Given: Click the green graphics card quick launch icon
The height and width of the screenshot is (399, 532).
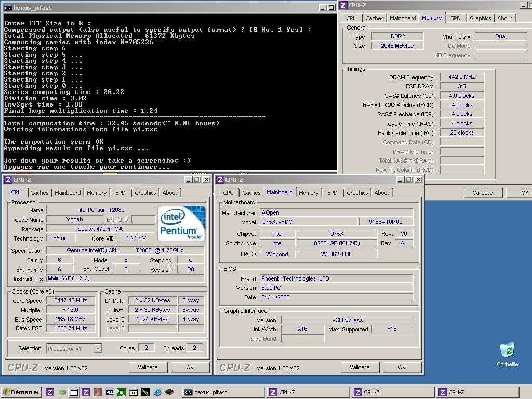Looking at the screenshot, I should (62, 392).
